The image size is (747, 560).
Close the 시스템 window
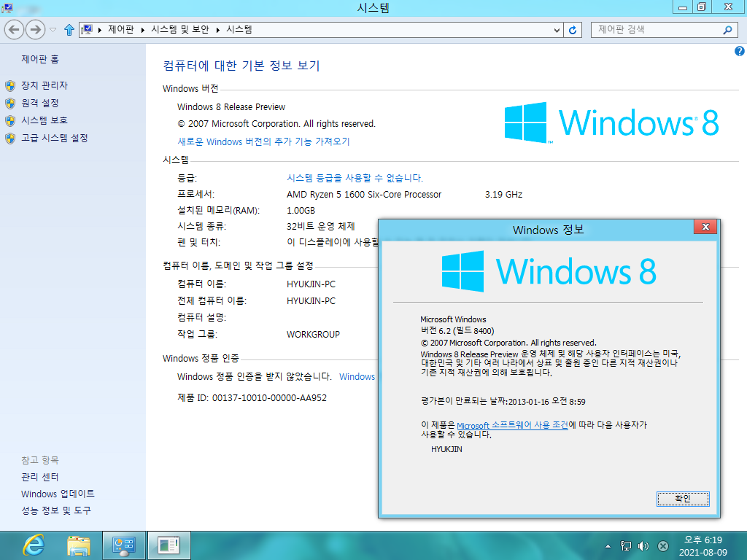tap(729, 7)
